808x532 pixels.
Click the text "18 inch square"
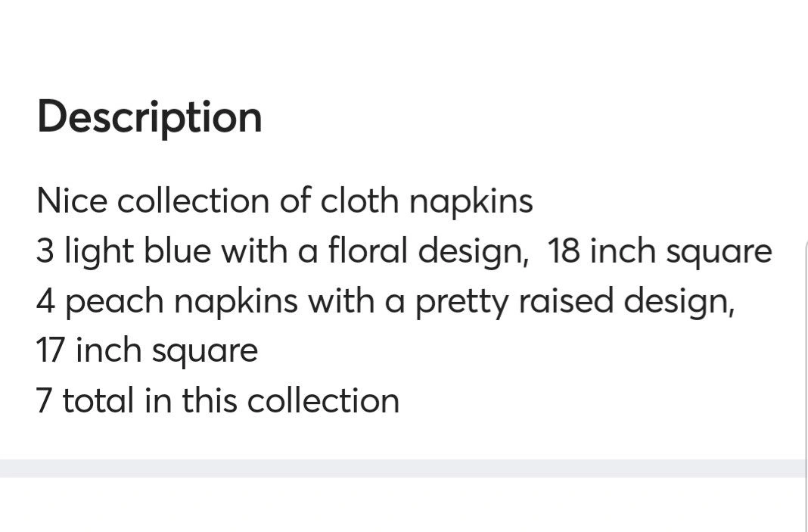click(x=659, y=251)
